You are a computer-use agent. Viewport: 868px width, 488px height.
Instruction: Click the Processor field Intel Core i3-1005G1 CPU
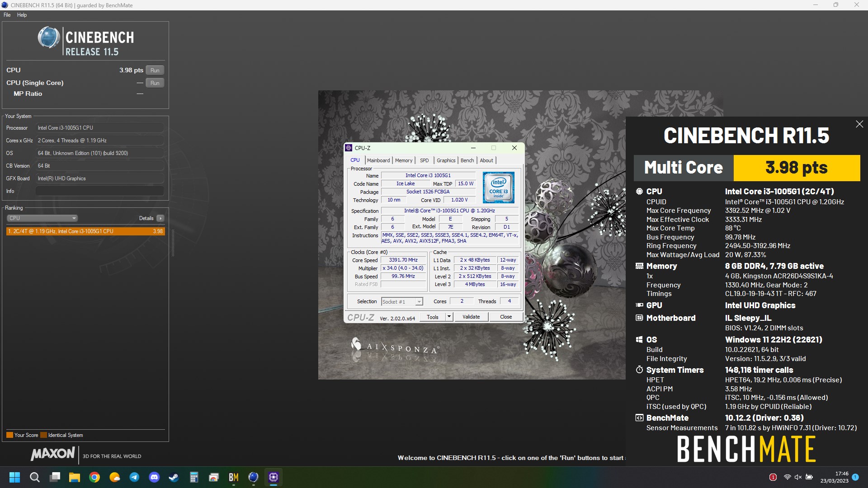[x=99, y=128]
